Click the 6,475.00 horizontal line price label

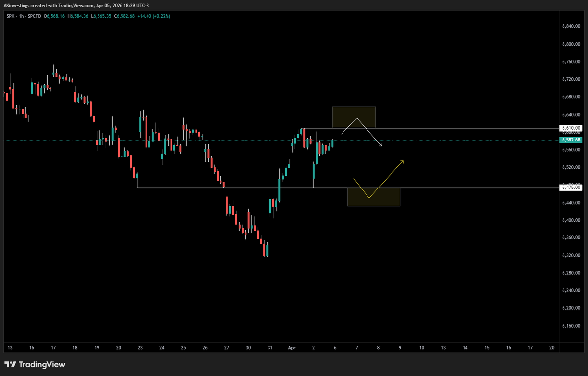click(x=571, y=188)
